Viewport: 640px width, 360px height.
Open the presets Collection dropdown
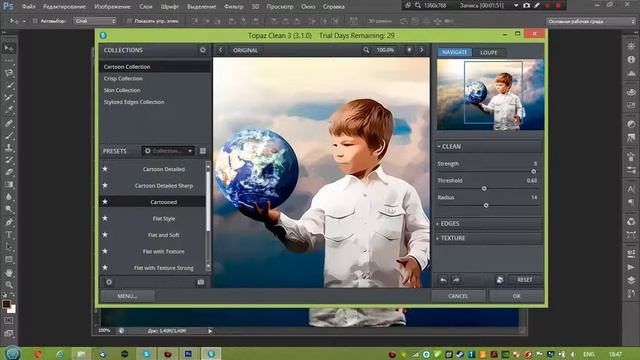[x=168, y=151]
